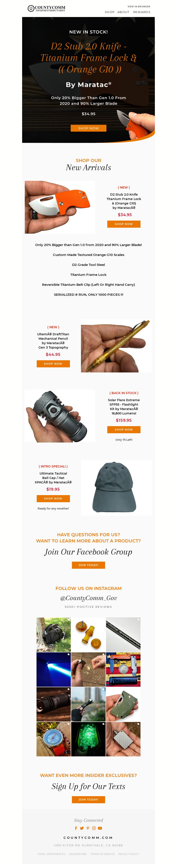Open the Facebook icon in footer

click(76, 828)
